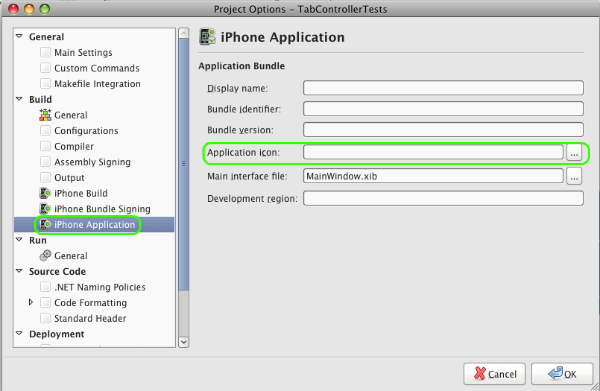The image size is (600, 391).
Task: Zoom the window with the green button
Action: [x=45, y=8]
